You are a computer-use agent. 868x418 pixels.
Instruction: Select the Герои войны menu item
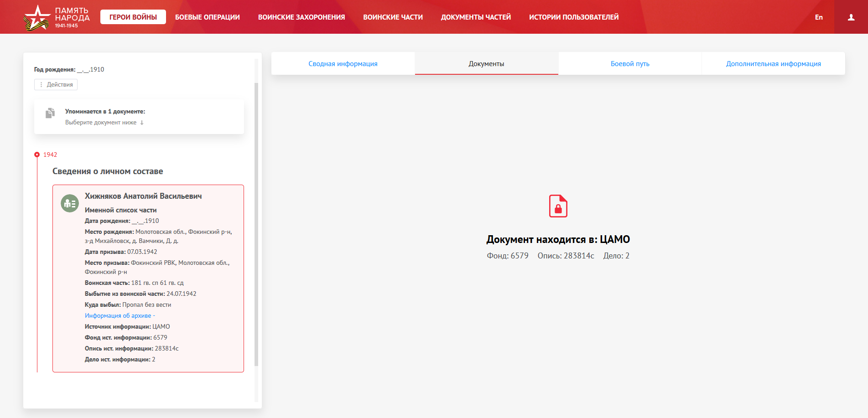point(133,17)
